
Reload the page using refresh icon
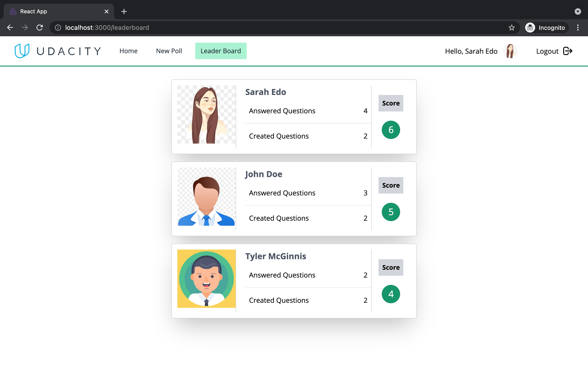pyautogui.click(x=40, y=28)
